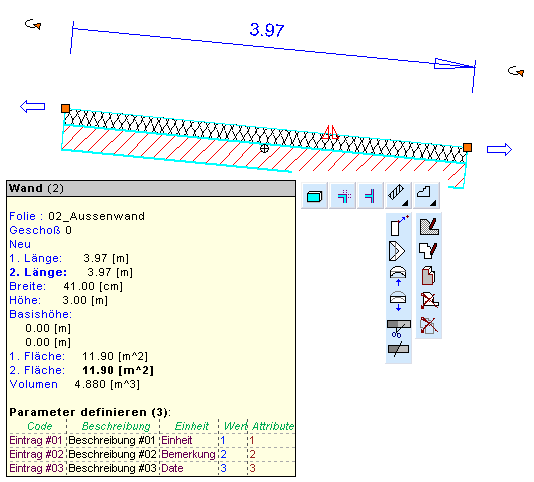Click the cyan 3D box icon

(314, 196)
